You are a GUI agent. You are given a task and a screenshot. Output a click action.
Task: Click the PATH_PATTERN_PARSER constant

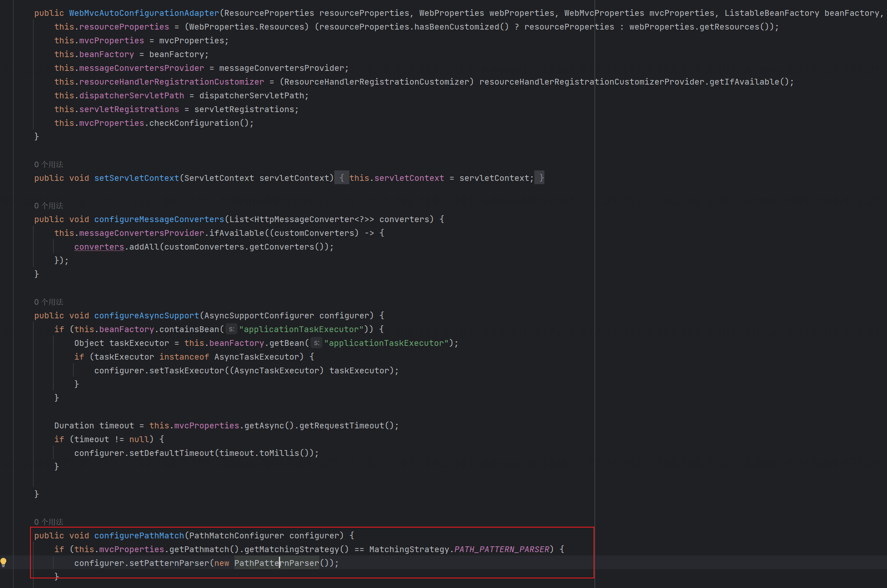[502, 549]
